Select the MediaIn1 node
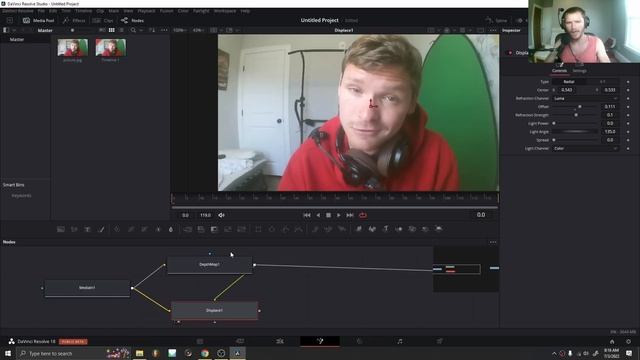This screenshot has width=640, height=360. click(87, 288)
